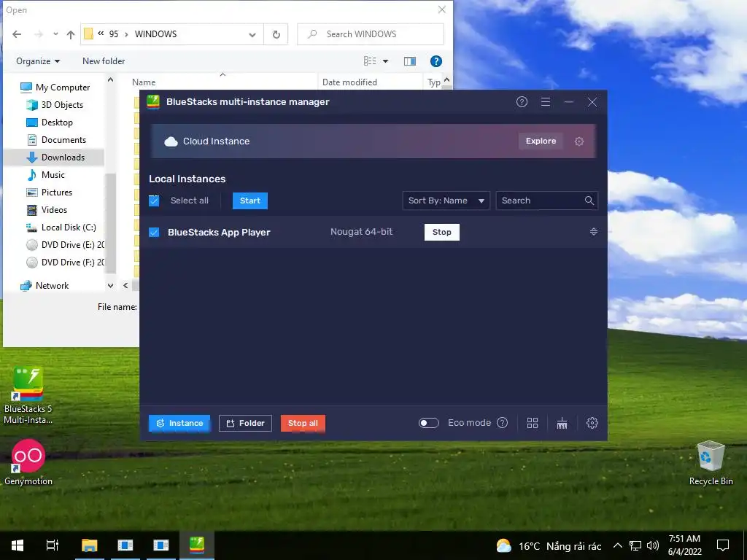Click the help icon in Open dialog
The height and width of the screenshot is (560, 747).
(436, 61)
